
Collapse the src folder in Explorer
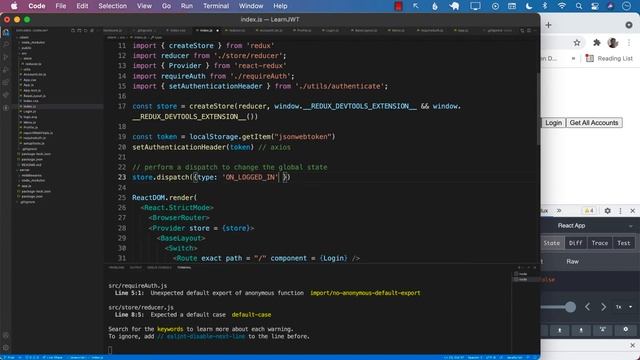(24, 53)
